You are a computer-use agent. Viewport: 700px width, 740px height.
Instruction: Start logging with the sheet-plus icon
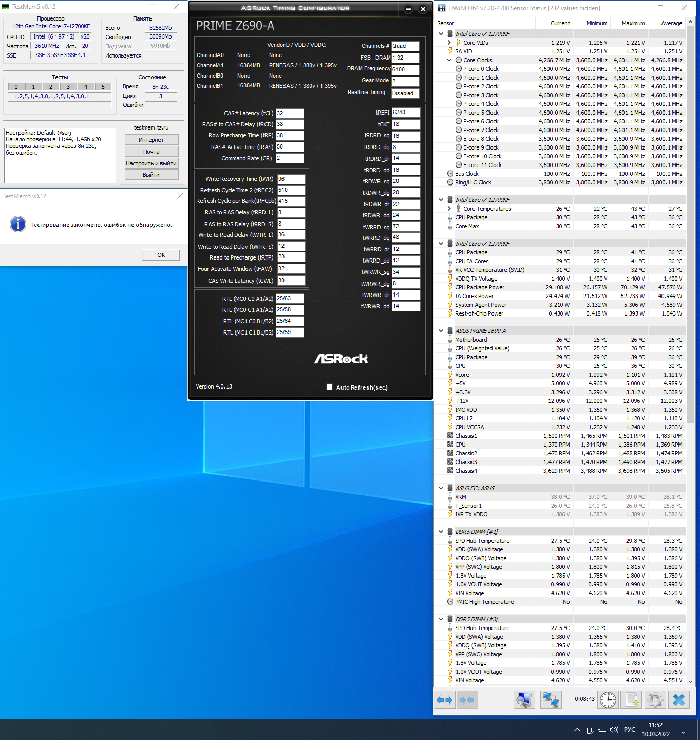pyautogui.click(x=632, y=700)
